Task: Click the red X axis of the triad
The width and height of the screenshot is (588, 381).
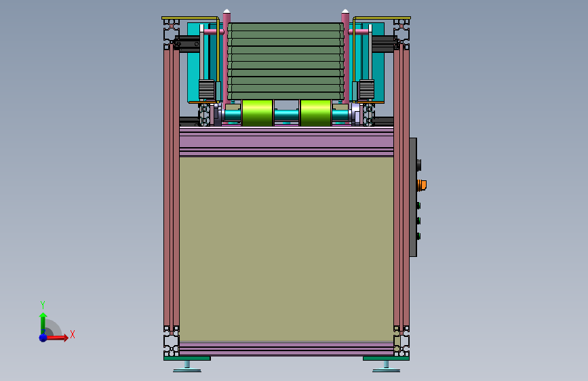Action: [57, 338]
